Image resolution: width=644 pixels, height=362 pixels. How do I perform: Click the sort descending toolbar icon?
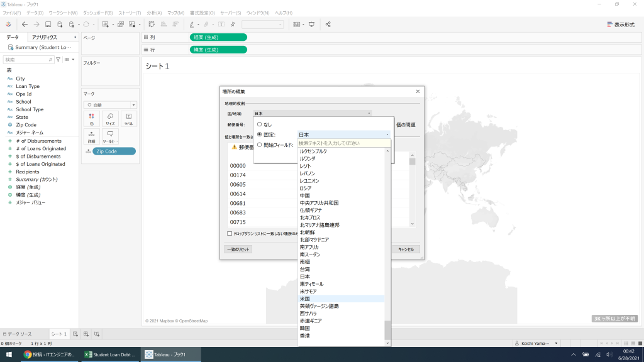[175, 25]
